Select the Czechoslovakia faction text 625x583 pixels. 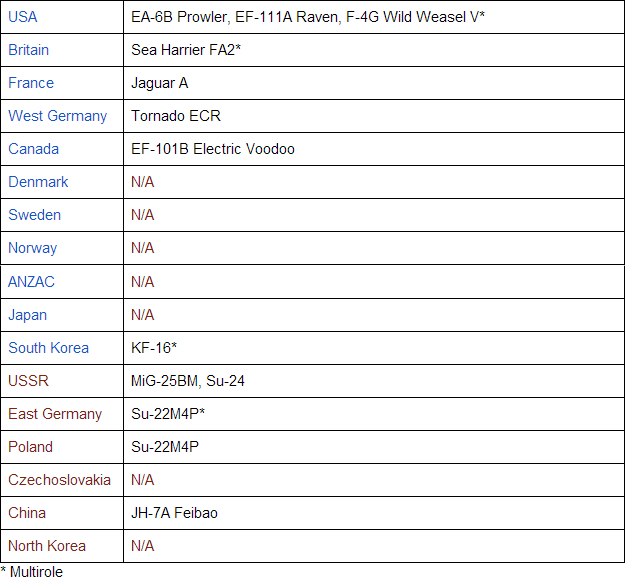click(x=59, y=480)
